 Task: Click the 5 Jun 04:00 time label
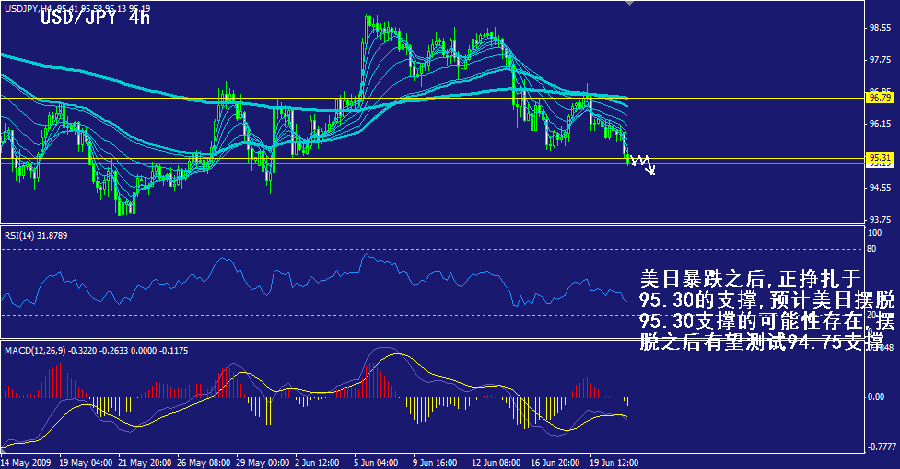tap(376, 463)
